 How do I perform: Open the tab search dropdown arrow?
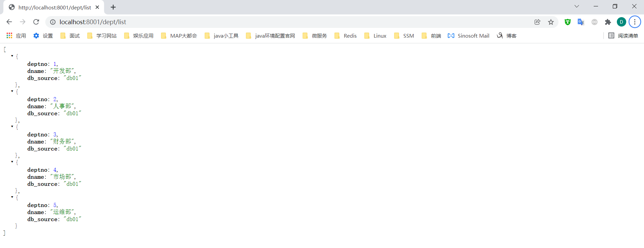(577, 6)
